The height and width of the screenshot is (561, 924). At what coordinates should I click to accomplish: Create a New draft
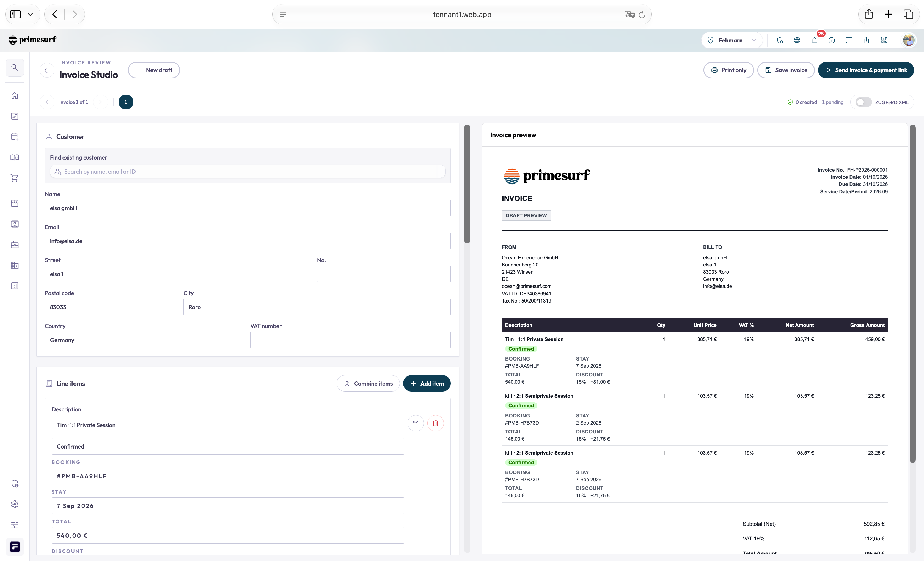154,70
